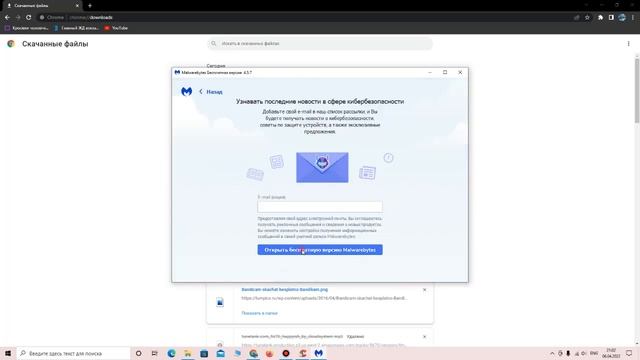The height and width of the screenshot is (360, 640).
Task: Click the Chrome address bar URL
Action: [91, 18]
